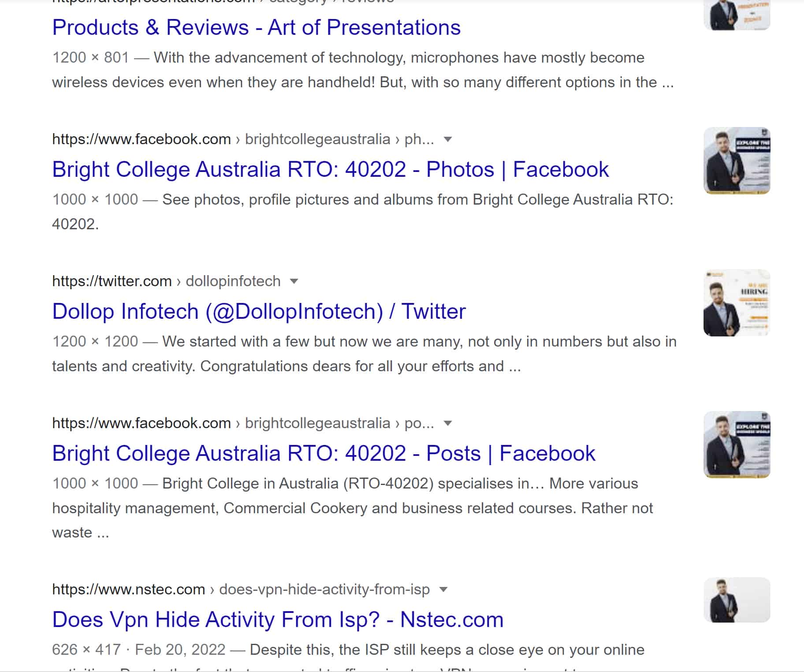Click the nstec.com does-vpn-hide-activity-from-isp URL
Viewport: 804px width, 672px height.
tap(241, 590)
